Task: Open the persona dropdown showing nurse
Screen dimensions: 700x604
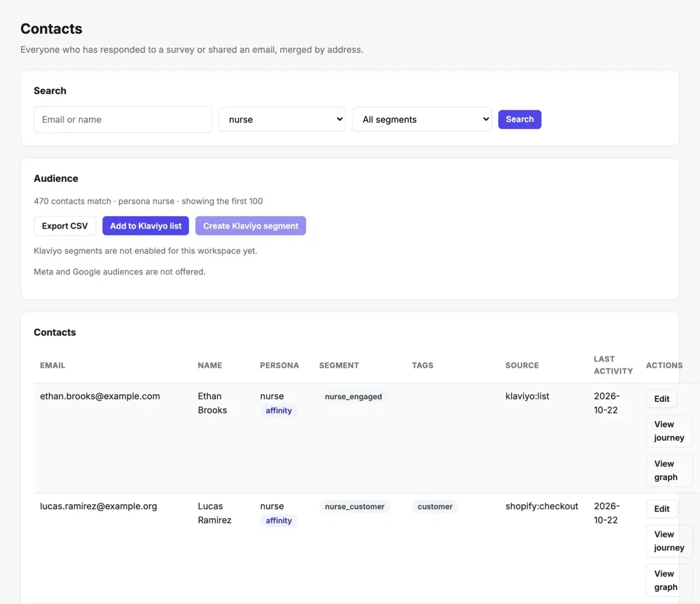Action: coord(282,120)
